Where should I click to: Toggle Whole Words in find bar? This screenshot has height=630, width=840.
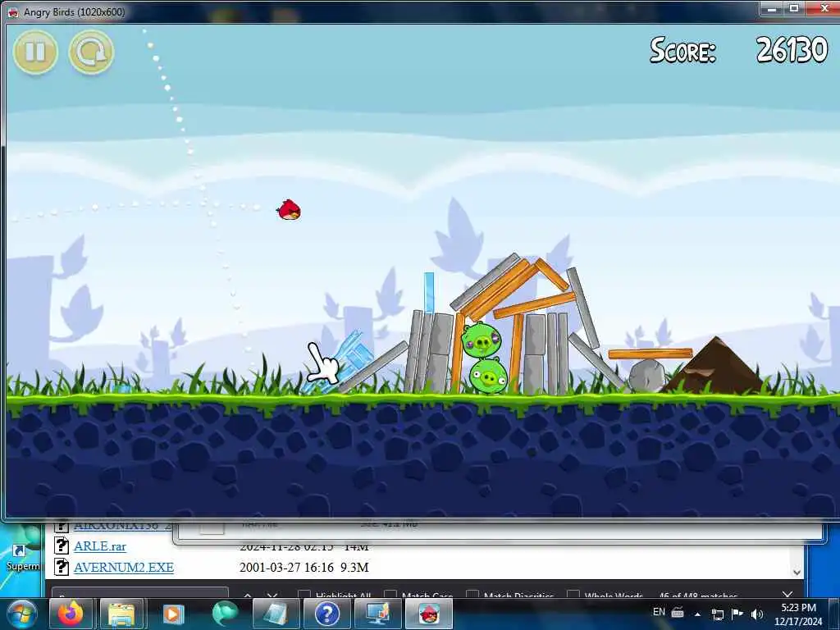[573, 594]
